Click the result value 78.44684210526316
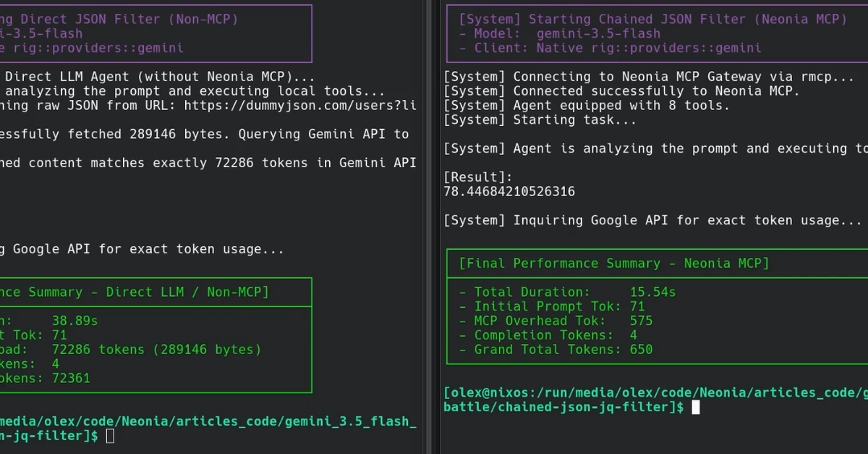Screen dimensions: 868x454 509,191
